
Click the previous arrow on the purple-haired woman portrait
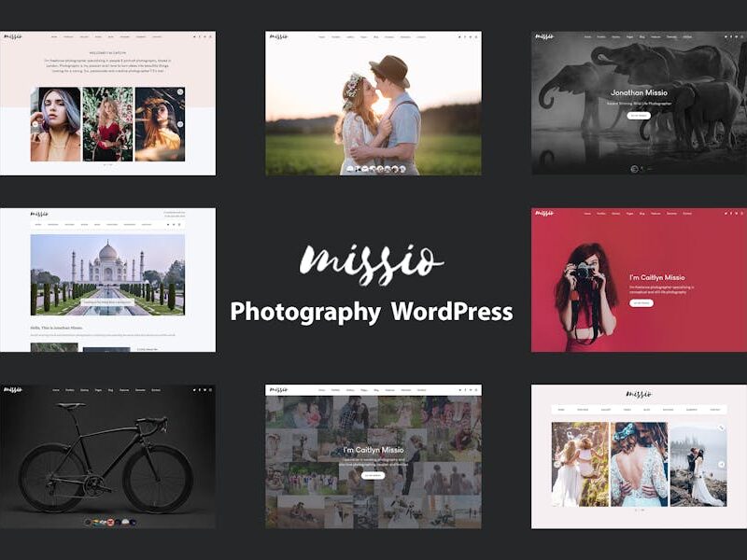35,124
